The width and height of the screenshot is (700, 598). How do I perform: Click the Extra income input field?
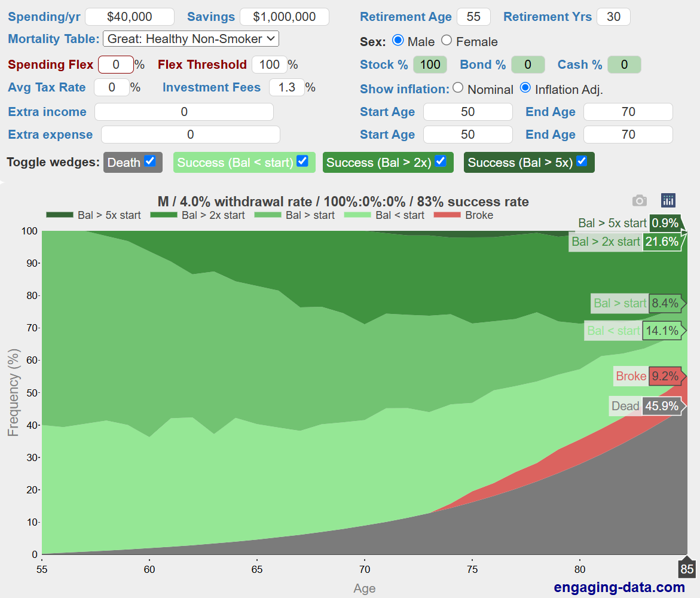point(184,112)
